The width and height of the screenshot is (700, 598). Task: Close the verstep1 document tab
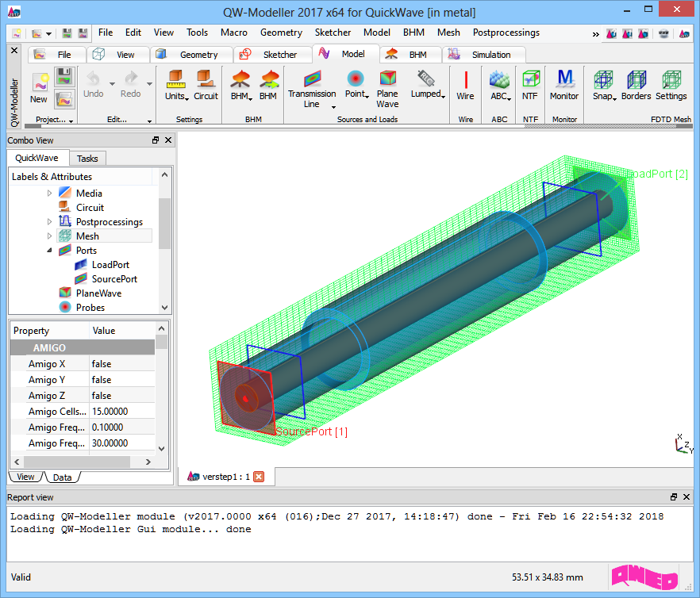coord(258,477)
